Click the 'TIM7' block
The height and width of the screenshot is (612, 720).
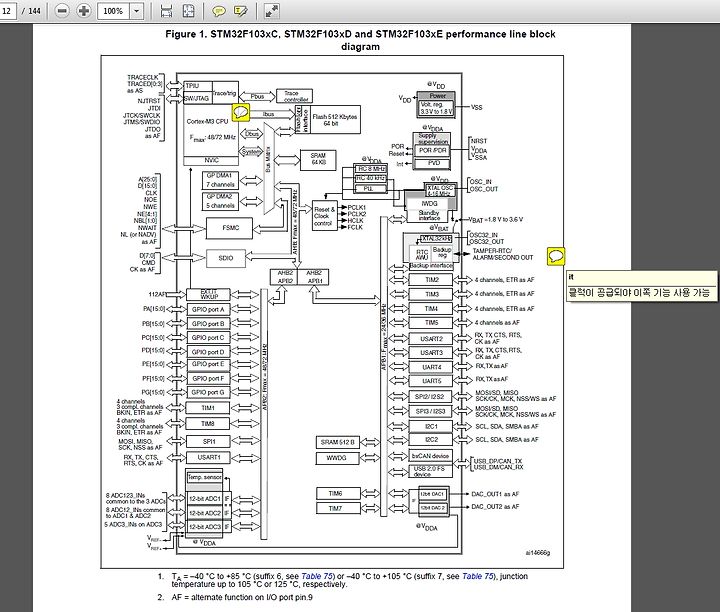point(337,508)
